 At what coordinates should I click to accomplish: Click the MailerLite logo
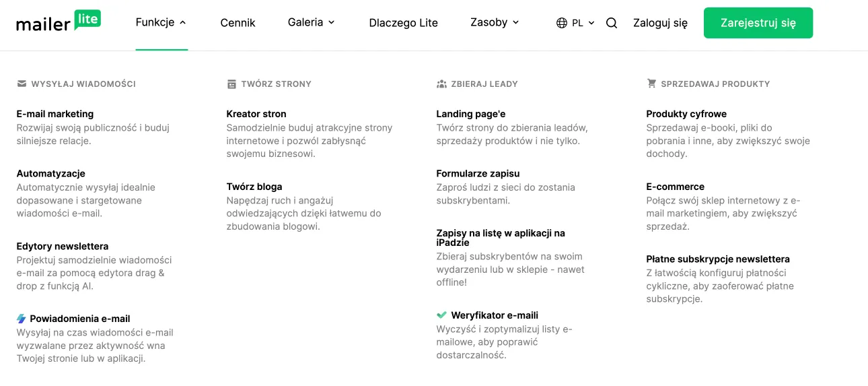59,22
